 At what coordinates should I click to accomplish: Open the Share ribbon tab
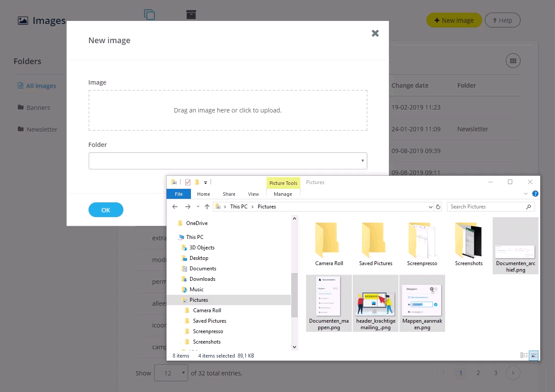pos(229,194)
